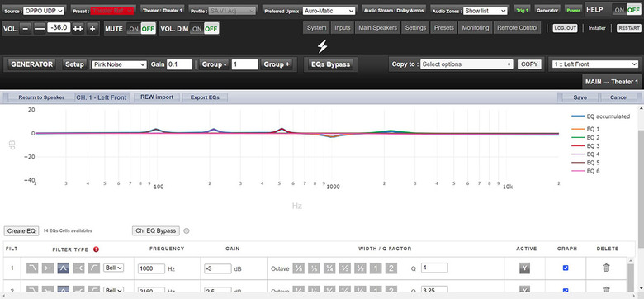
Task: Click red info icon beside FILTER TYPE
Action: click(x=96, y=249)
